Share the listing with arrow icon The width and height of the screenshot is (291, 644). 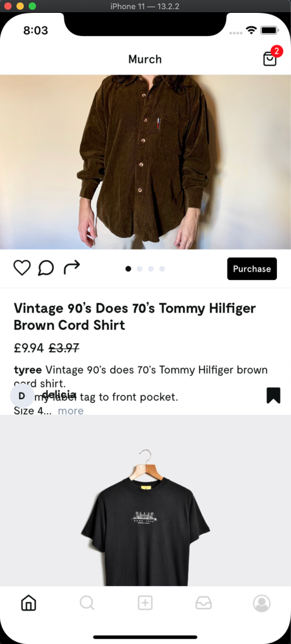pyautogui.click(x=71, y=268)
